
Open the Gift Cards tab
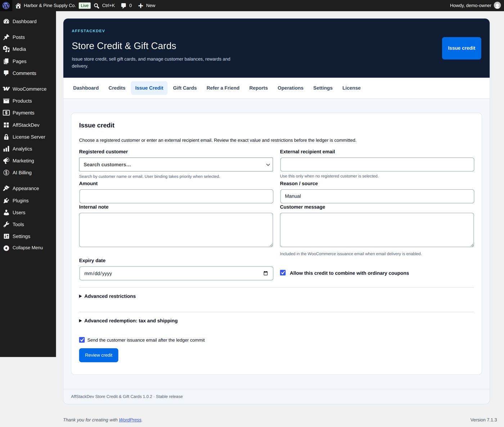click(185, 88)
